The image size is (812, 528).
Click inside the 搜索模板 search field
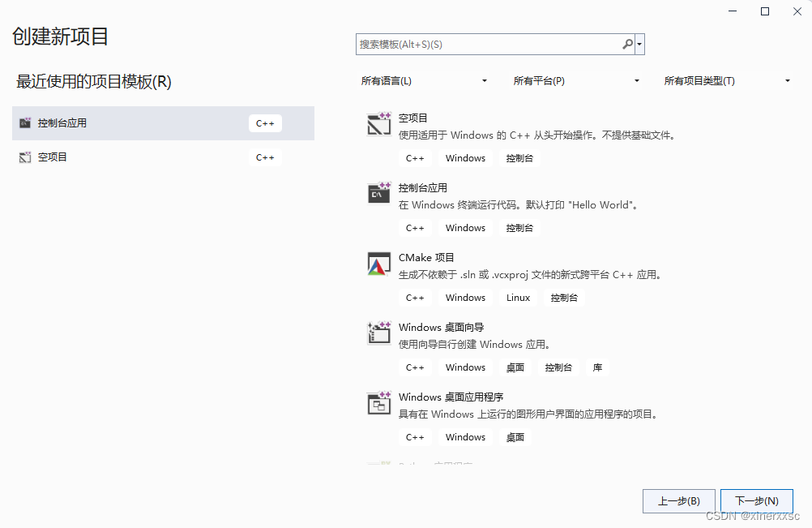pyautogui.click(x=486, y=43)
